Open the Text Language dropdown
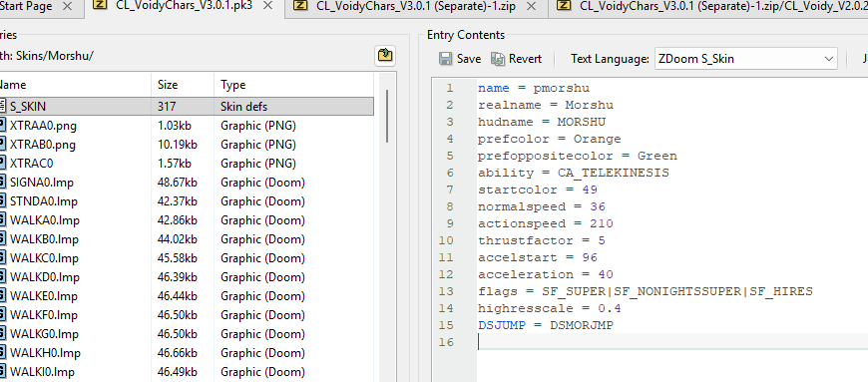 point(745,59)
